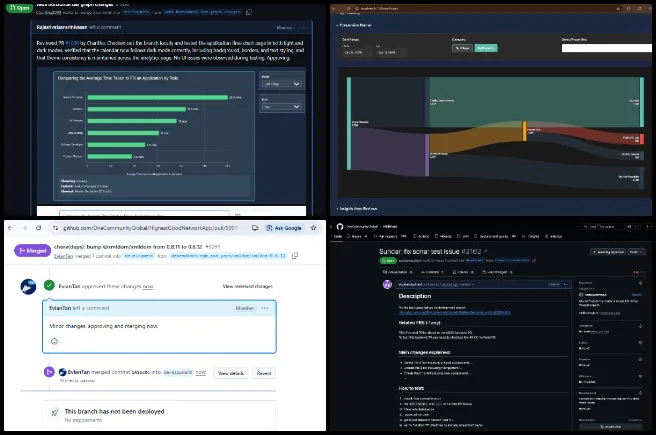Viewport: 656px width, 435px height.
Task: Click the View details button
Action: pyautogui.click(x=231, y=373)
